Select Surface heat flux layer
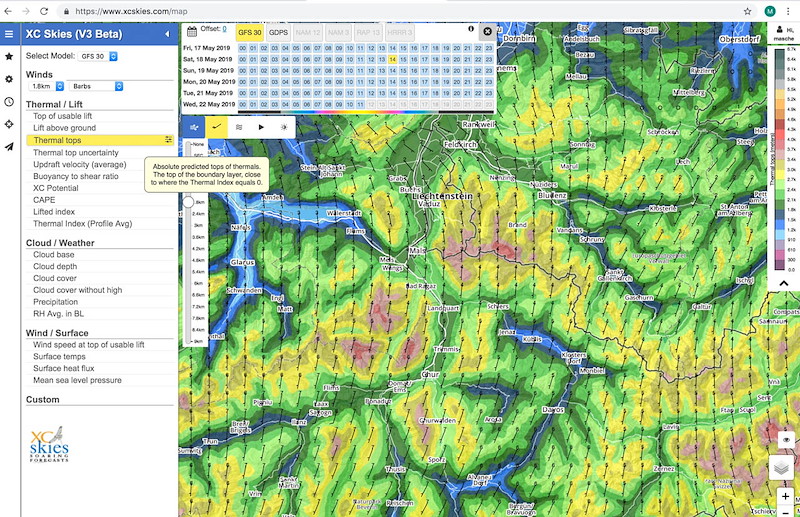800x517 pixels. pos(64,368)
